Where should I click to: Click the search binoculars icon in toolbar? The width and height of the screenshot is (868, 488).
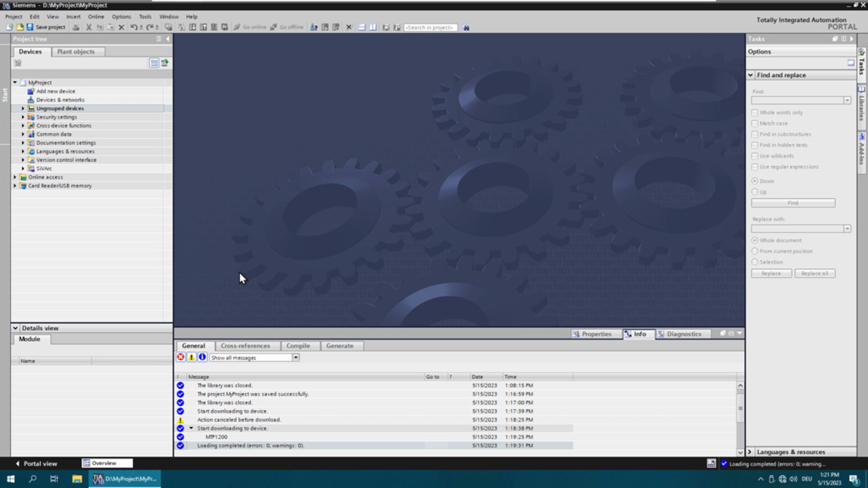tap(466, 27)
